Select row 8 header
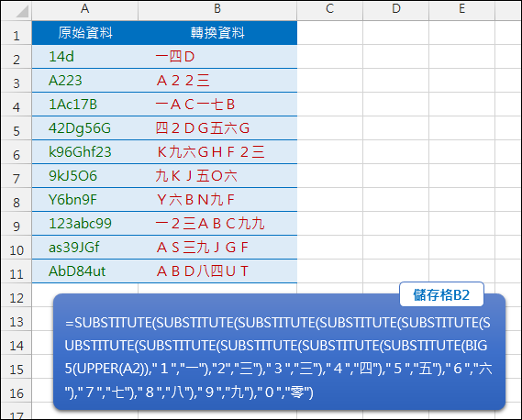522x420 pixels. click(x=17, y=200)
